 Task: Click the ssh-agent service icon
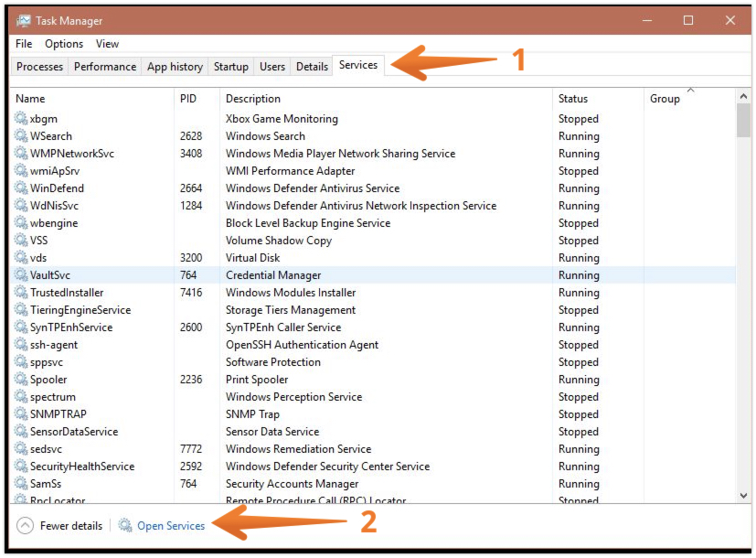20,344
